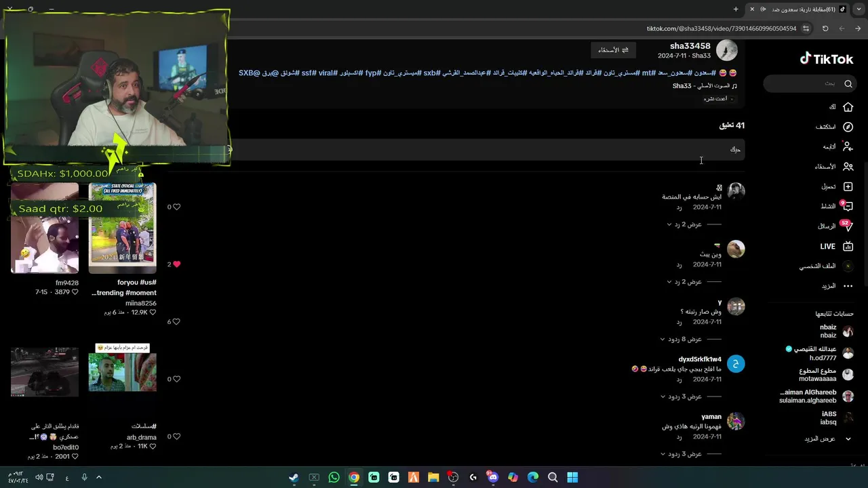
Task: Reply to the comment 'وش صار رتبته ؟'
Action: 679,322
